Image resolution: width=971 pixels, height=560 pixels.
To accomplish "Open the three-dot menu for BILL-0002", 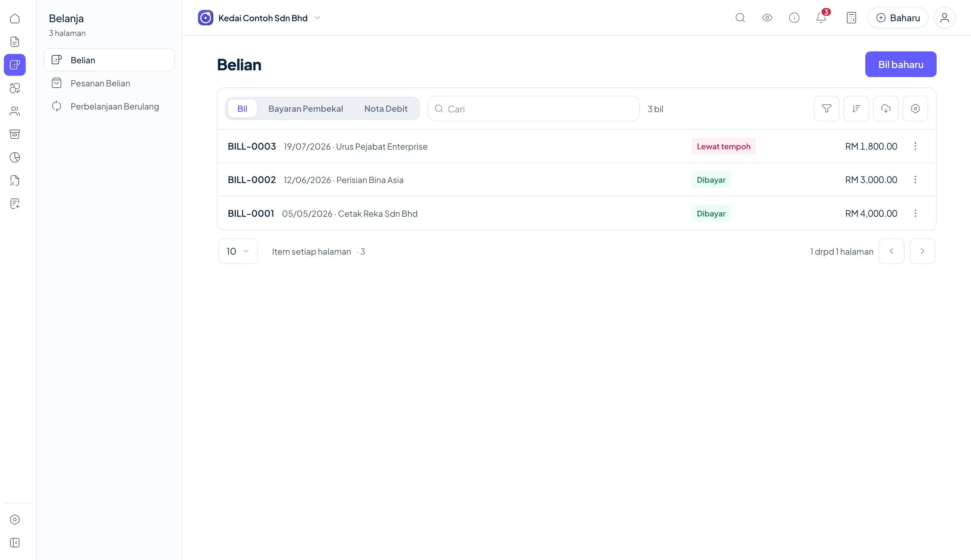I will click(x=915, y=179).
